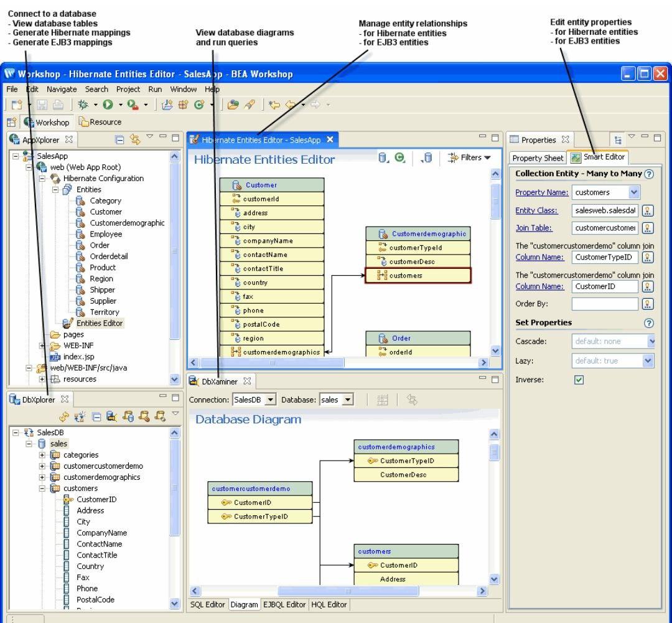This screenshot has width=672, height=623.
Task: Collapse the customers table node
Action: [42, 489]
